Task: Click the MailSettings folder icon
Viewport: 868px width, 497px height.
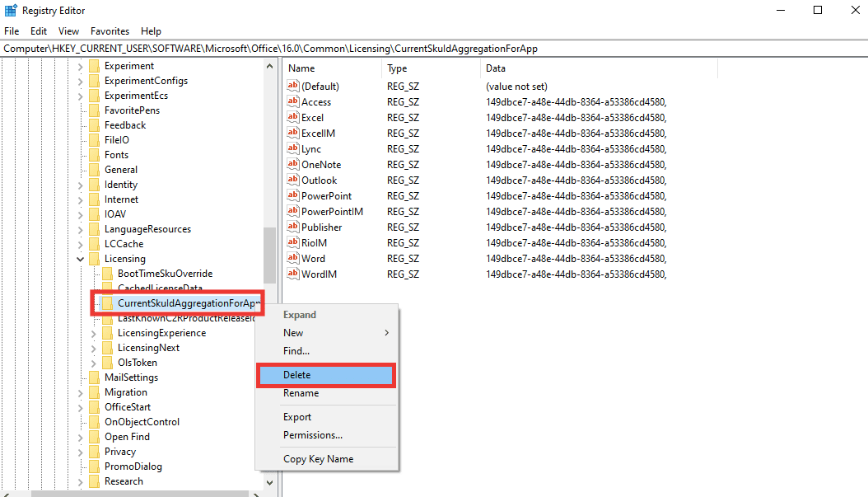Action: (94, 377)
